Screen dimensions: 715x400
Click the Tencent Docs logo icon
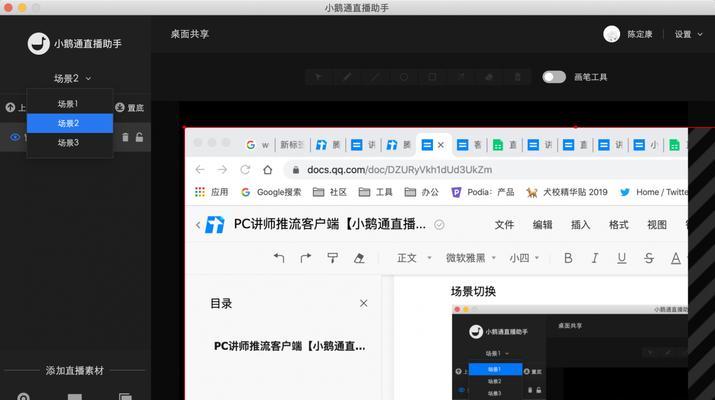[215, 224]
